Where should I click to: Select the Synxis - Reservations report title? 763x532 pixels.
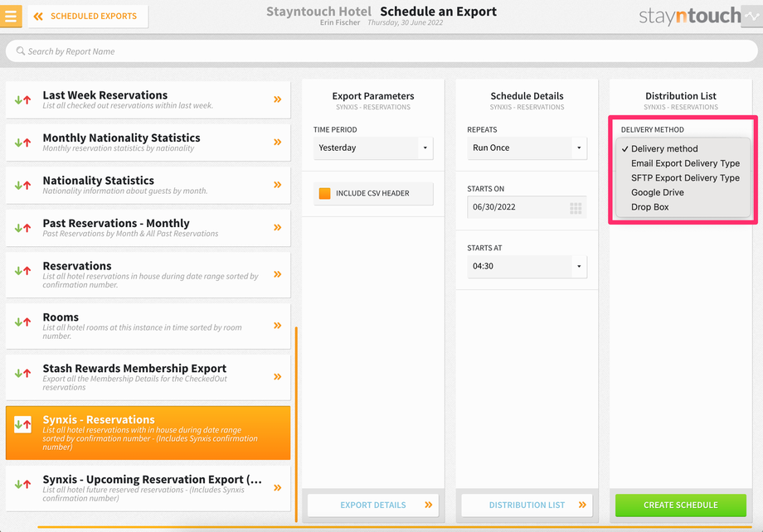click(x=99, y=419)
